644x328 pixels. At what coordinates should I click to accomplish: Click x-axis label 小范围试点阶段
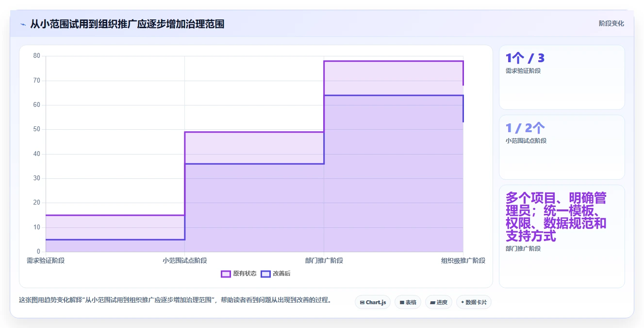coord(185,260)
